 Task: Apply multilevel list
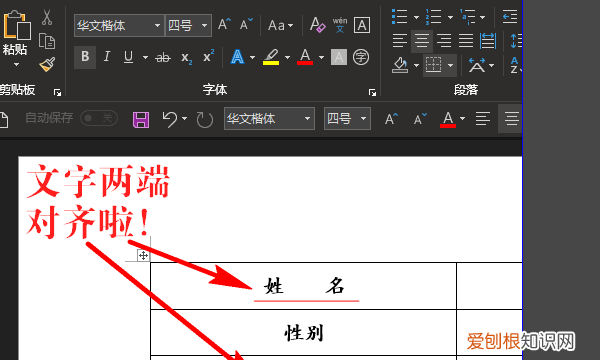[468, 17]
